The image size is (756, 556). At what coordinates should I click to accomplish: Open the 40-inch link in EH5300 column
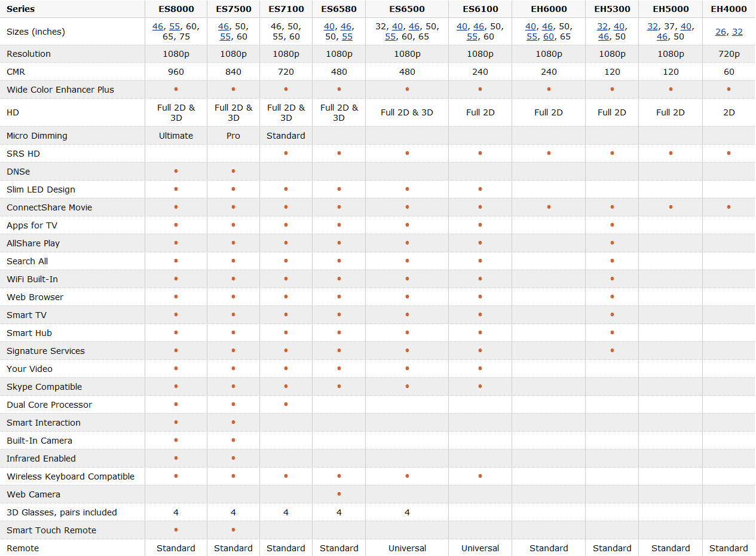click(x=619, y=26)
